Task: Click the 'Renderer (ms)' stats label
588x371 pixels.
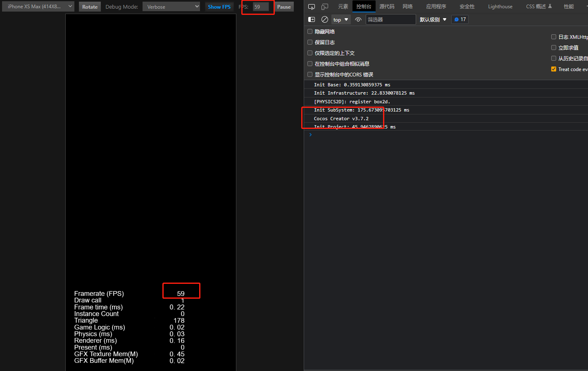Action: tap(95, 340)
